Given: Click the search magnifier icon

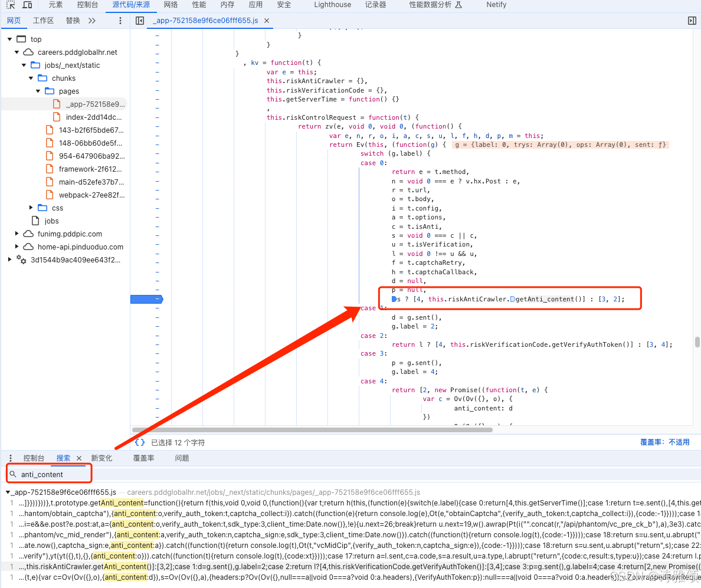Looking at the screenshot, I should (13, 474).
